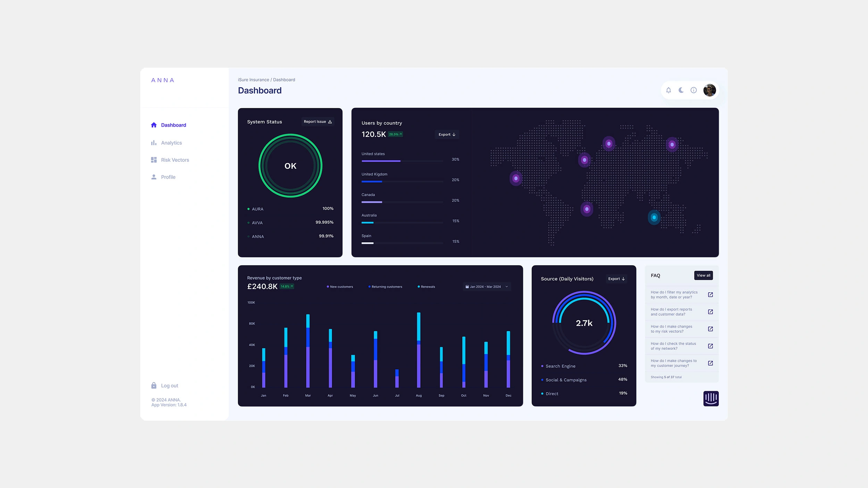Open external link for network status FAQ

point(710,346)
